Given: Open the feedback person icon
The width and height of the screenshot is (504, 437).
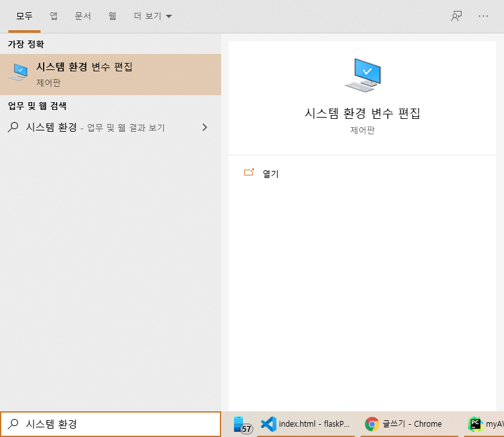Looking at the screenshot, I should click(x=456, y=16).
